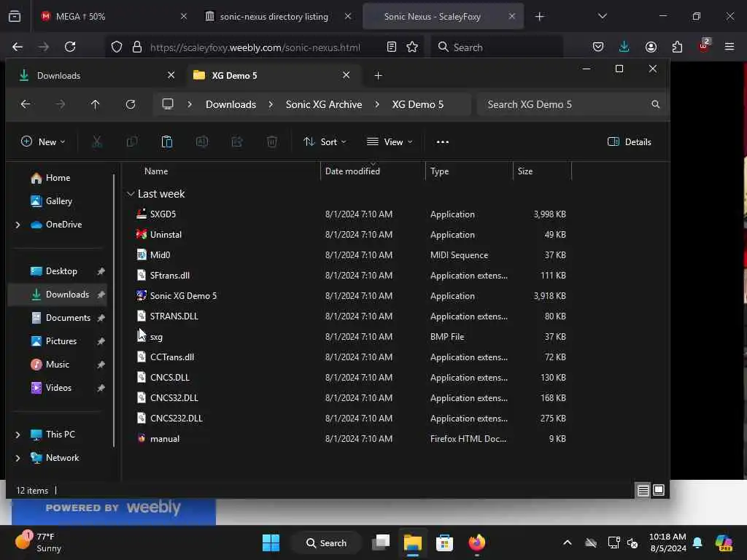This screenshot has width=747, height=560.
Task: Open the Sort dropdown
Action: point(325,141)
